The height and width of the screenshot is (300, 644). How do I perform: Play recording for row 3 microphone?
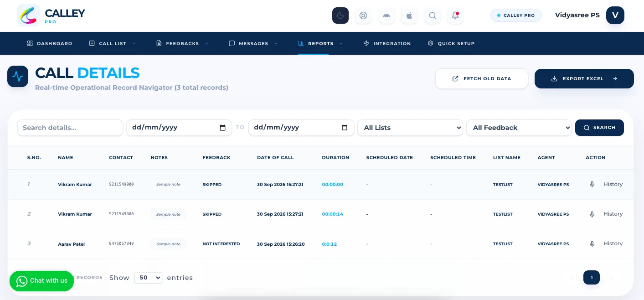592,244
